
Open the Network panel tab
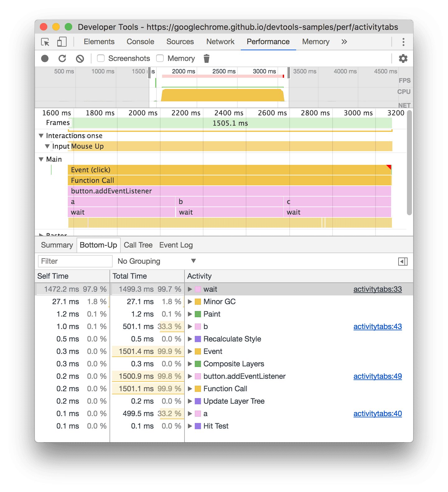tap(220, 42)
